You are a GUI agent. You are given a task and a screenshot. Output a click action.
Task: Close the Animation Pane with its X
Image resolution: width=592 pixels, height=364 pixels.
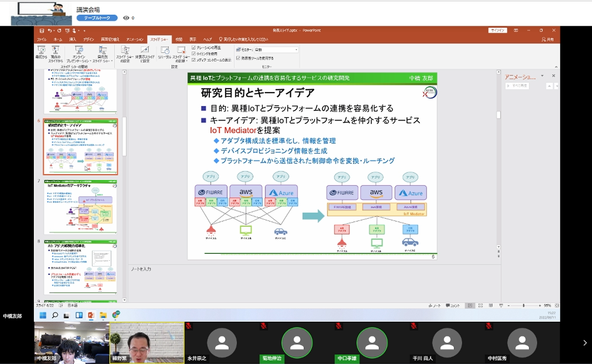coord(553,76)
